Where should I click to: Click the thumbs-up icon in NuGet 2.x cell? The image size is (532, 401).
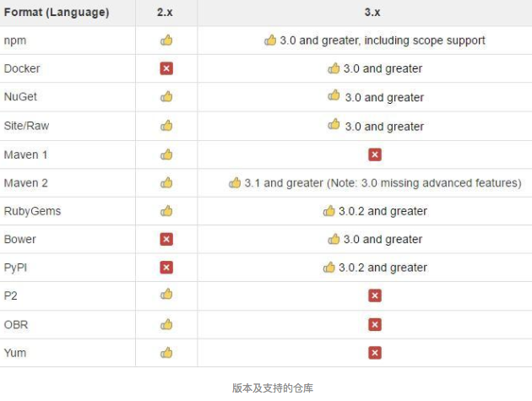pyautogui.click(x=166, y=97)
